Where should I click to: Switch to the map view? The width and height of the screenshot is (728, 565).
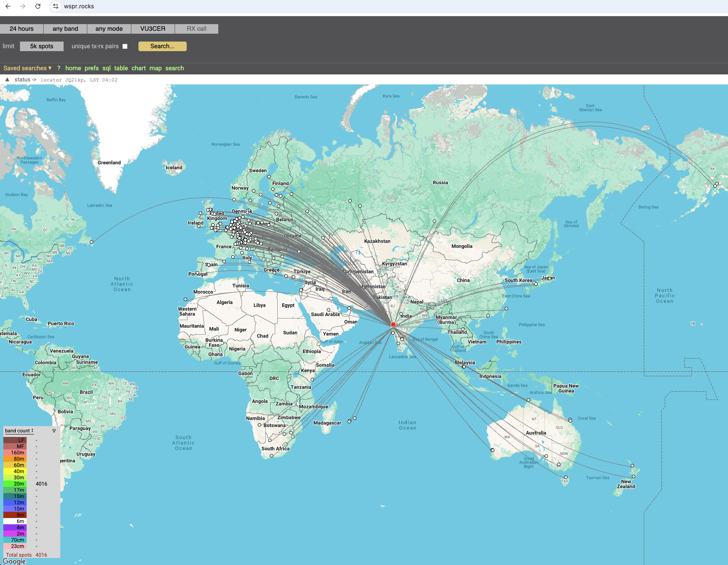(155, 68)
